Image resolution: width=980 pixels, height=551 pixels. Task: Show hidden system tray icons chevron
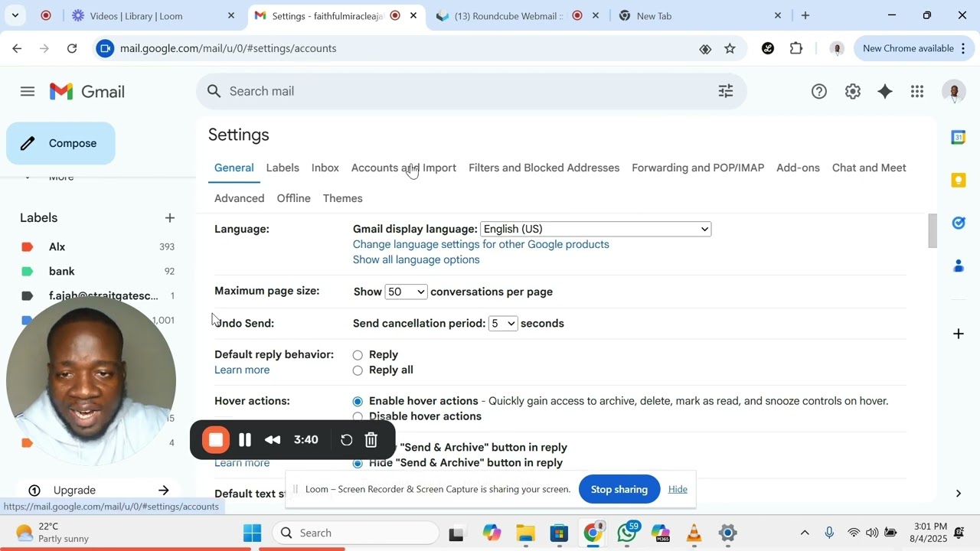(804, 533)
